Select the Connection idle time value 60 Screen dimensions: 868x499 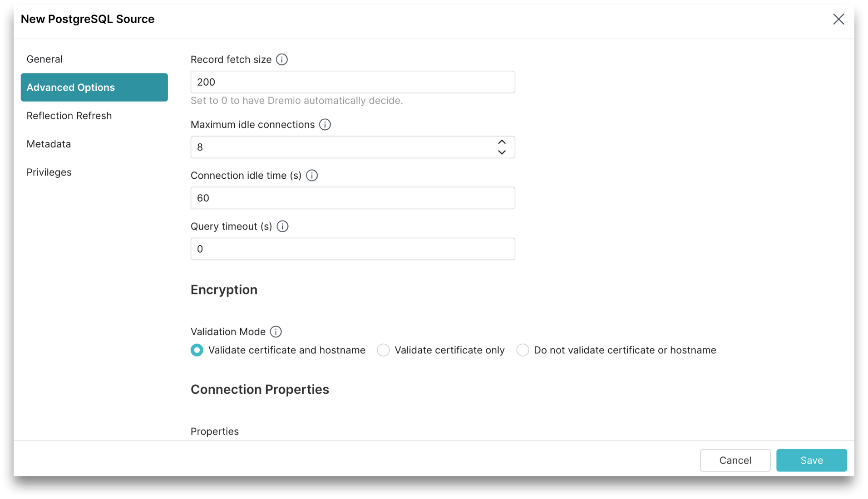pos(352,198)
